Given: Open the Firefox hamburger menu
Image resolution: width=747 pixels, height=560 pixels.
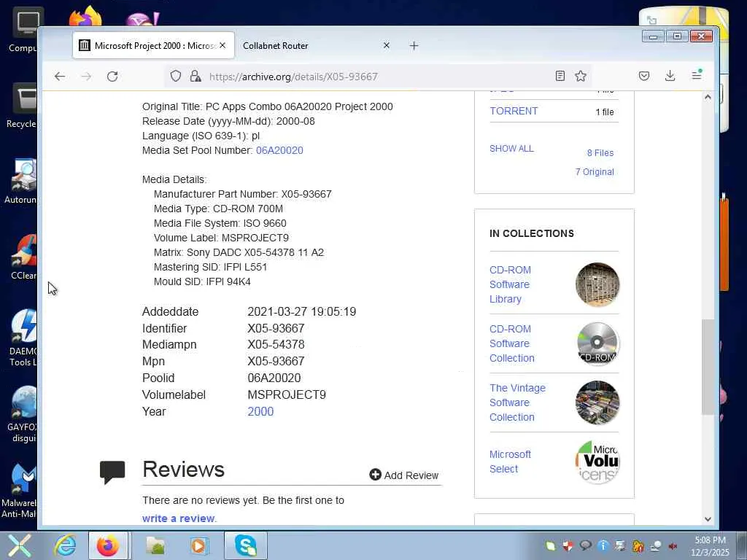Looking at the screenshot, I should [697, 75].
